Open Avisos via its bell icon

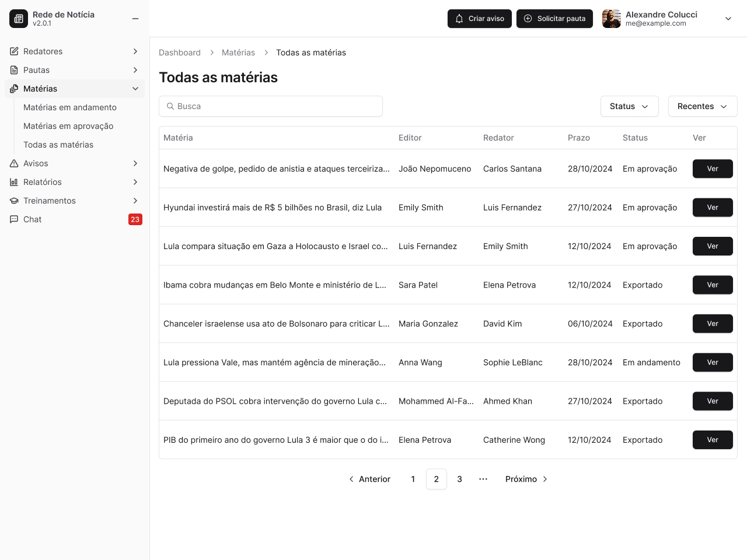pyautogui.click(x=13, y=163)
